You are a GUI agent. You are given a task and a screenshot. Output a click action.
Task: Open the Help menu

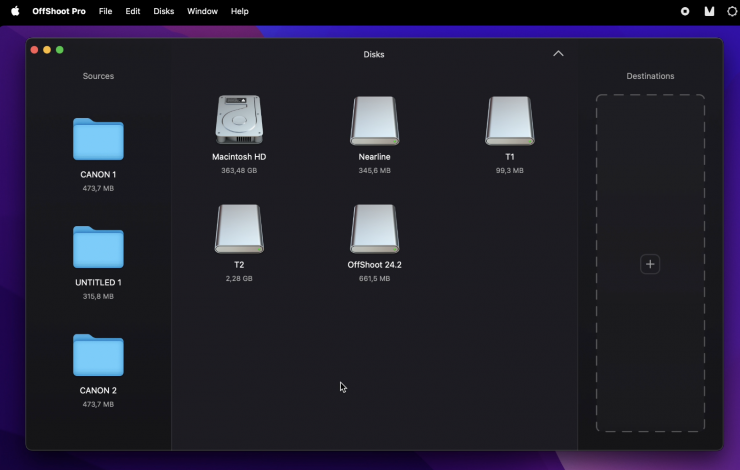coord(239,11)
